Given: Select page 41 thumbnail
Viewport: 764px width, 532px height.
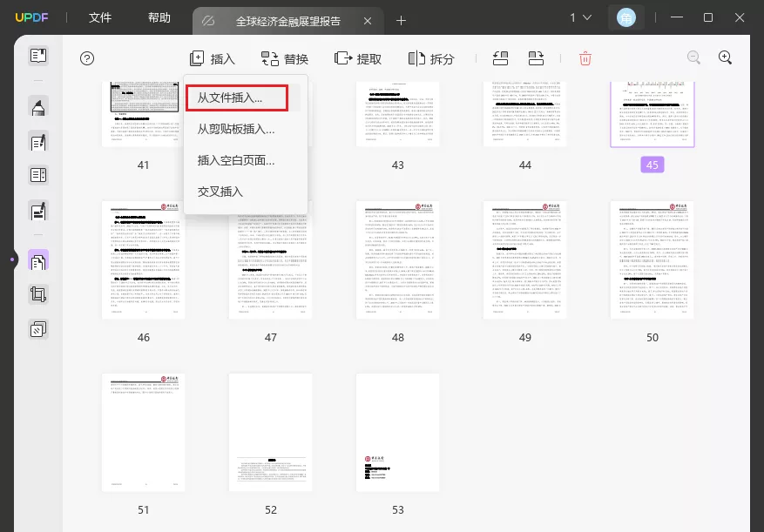Looking at the screenshot, I should (143, 114).
